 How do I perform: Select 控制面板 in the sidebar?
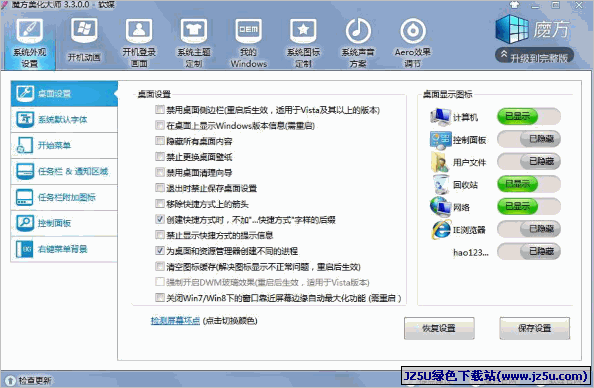(x=64, y=223)
